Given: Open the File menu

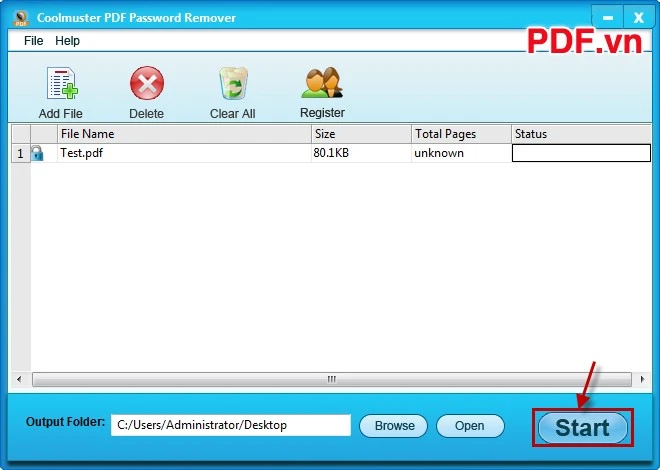Looking at the screenshot, I should [33, 41].
